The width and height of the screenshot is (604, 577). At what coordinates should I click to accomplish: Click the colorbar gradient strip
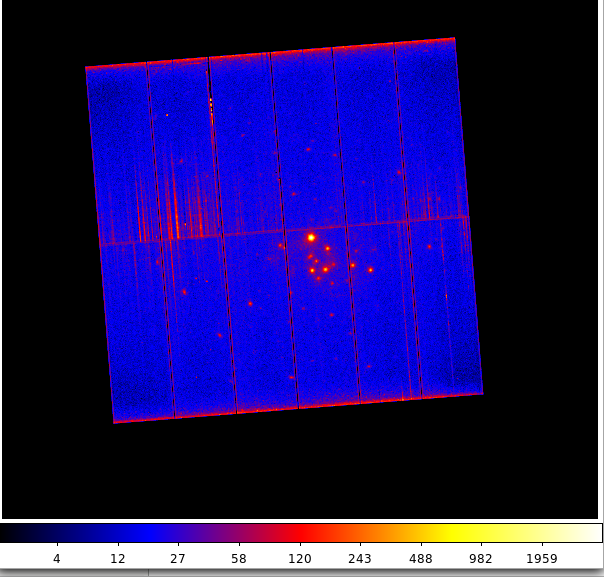click(x=301, y=533)
